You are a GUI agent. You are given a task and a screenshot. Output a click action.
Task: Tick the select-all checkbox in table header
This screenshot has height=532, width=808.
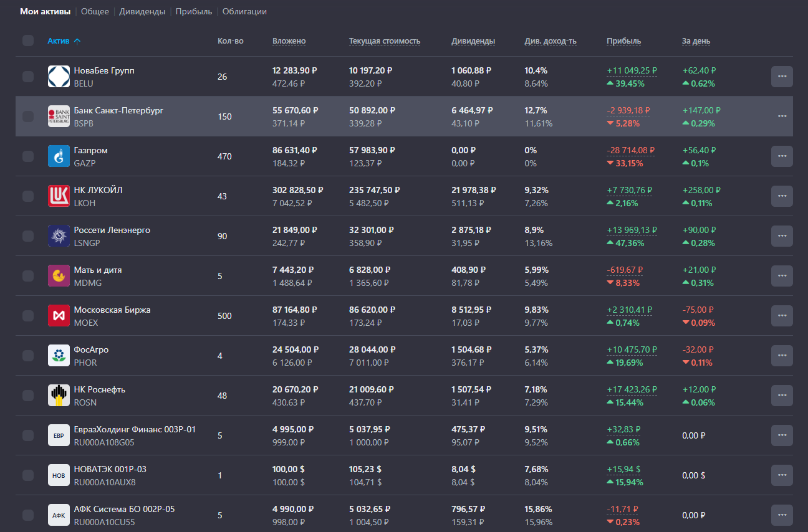(x=28, y=41)
